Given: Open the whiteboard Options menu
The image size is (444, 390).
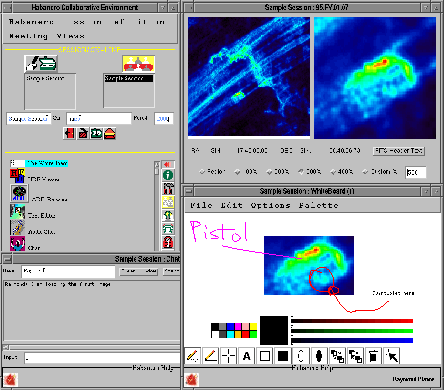Looking at the screenshot, I should click(x=270, y=205).
